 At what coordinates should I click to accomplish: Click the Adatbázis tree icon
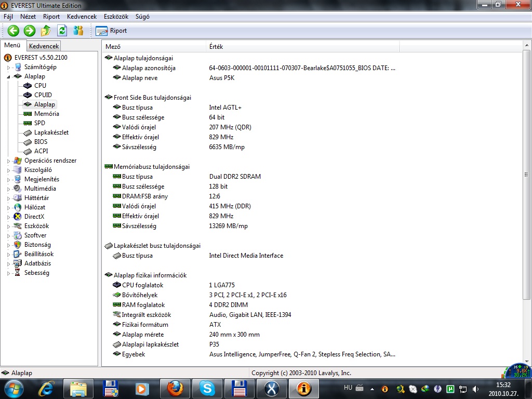coord(17,263)
